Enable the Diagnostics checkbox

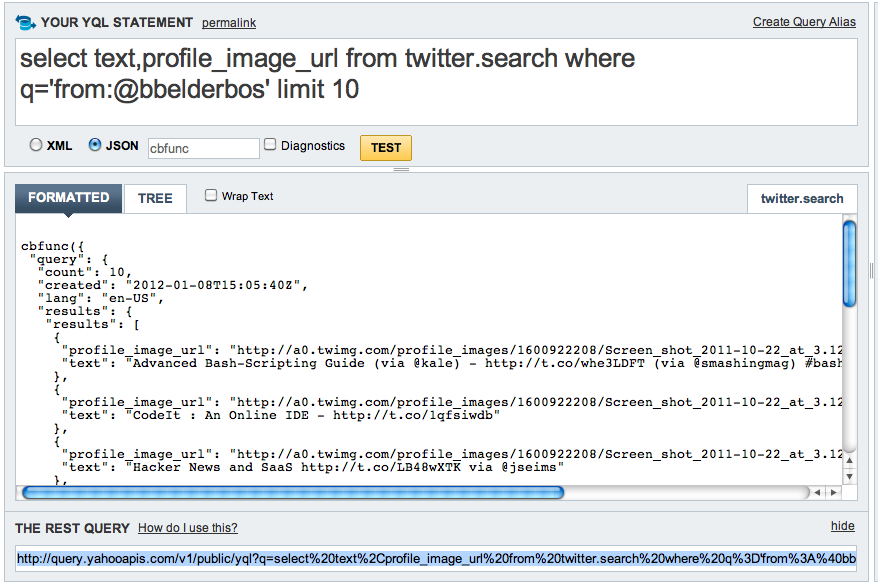[270, 145]
